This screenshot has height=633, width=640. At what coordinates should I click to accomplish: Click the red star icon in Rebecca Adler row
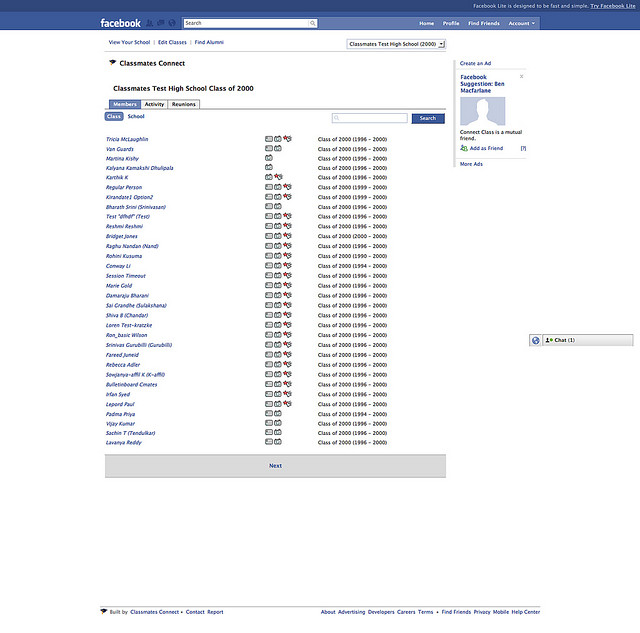click(x=287, y=364)
